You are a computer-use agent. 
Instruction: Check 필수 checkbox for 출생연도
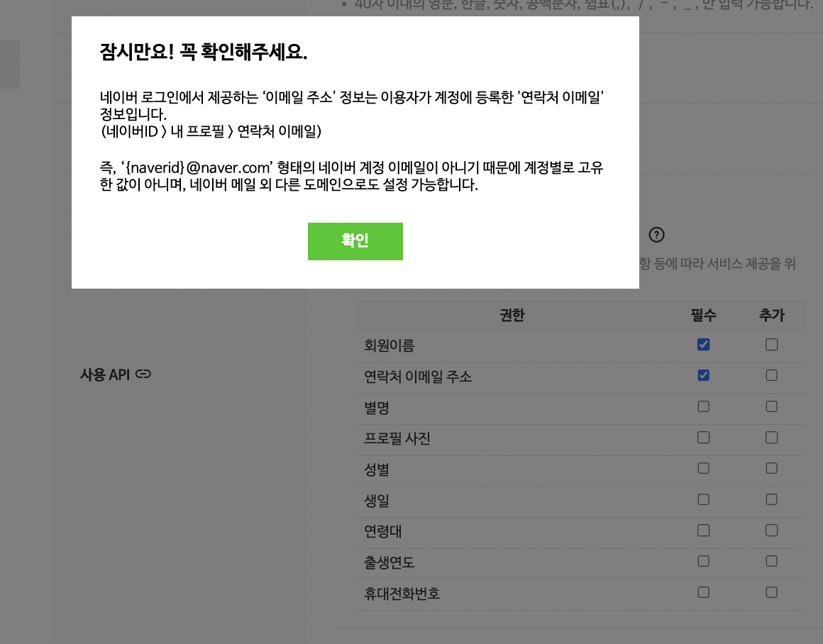(x=703, y=561)
